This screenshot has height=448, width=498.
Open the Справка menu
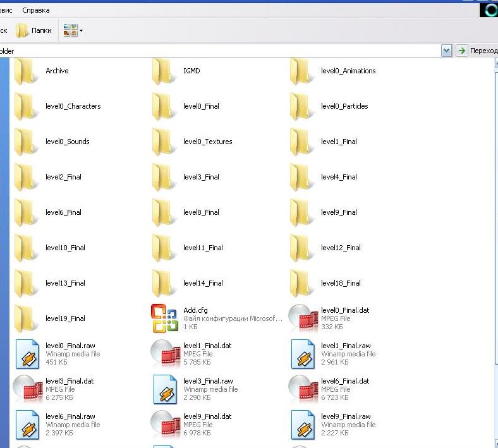(35, 10)
